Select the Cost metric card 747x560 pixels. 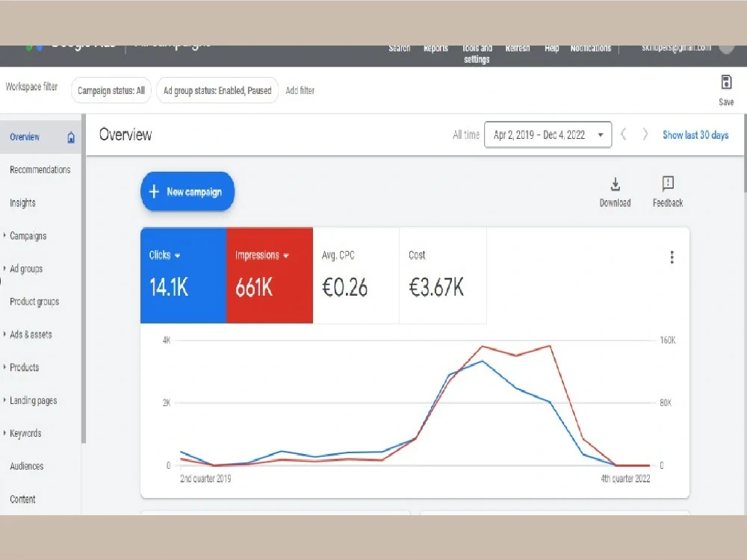point(442,276)
